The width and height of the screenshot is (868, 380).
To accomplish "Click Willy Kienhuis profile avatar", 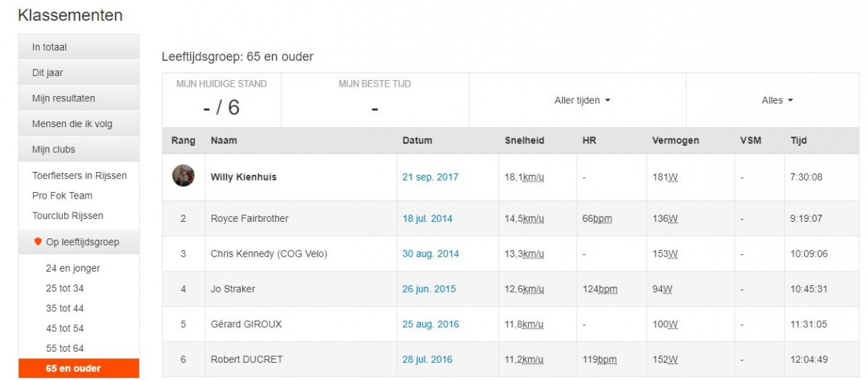I will [x=183, y=176].
